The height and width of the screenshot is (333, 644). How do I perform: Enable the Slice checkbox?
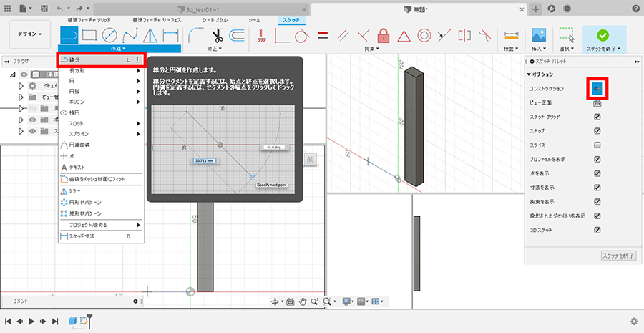click(x=597, y=145)
